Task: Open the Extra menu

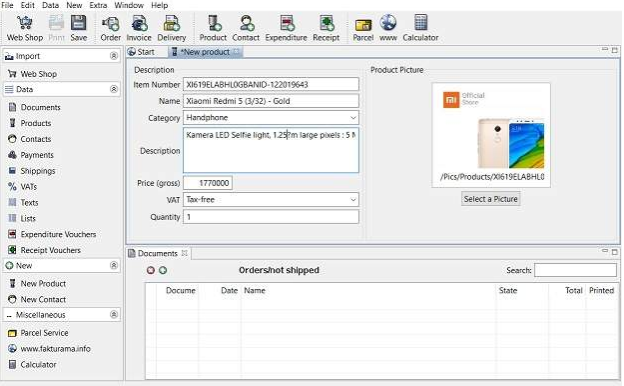Action: coord(98,5)
